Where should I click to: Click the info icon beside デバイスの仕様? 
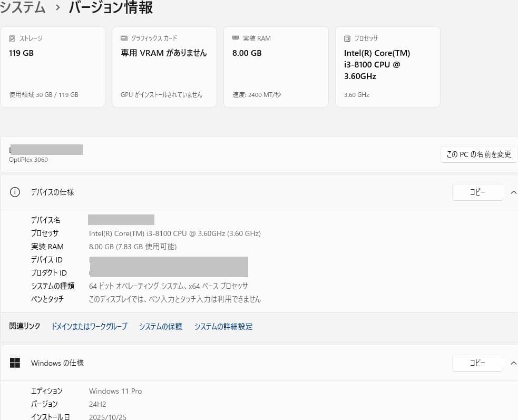point(15,192)
